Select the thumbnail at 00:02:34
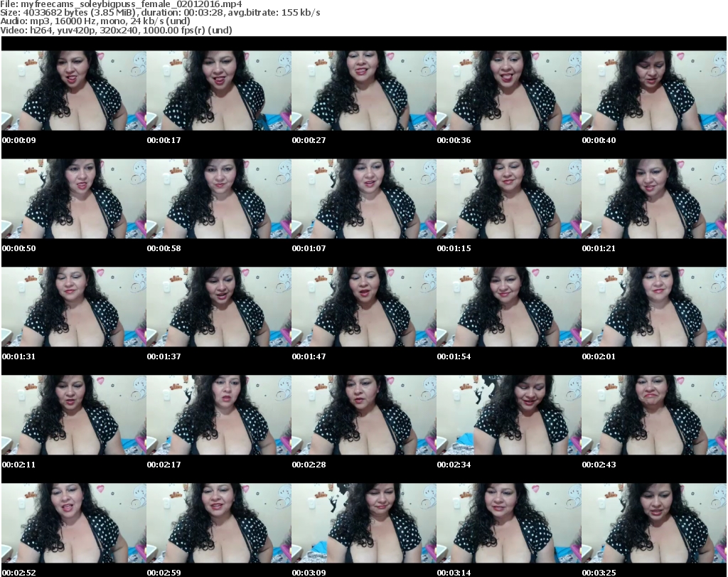Image resolution: width=728 pixels, height=577 pixels. 509,415
